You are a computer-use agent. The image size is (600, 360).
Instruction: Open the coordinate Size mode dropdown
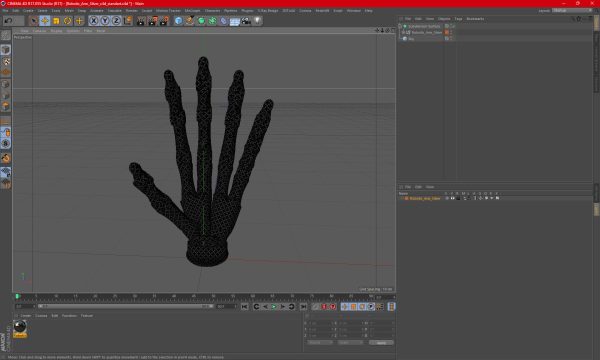tap(350, 343)
